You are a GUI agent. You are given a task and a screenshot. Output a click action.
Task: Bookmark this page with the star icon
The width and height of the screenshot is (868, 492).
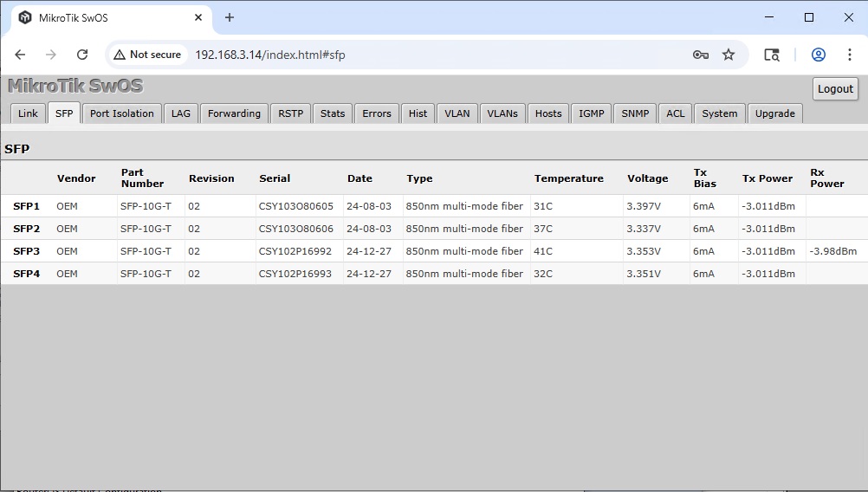(729, 55)
